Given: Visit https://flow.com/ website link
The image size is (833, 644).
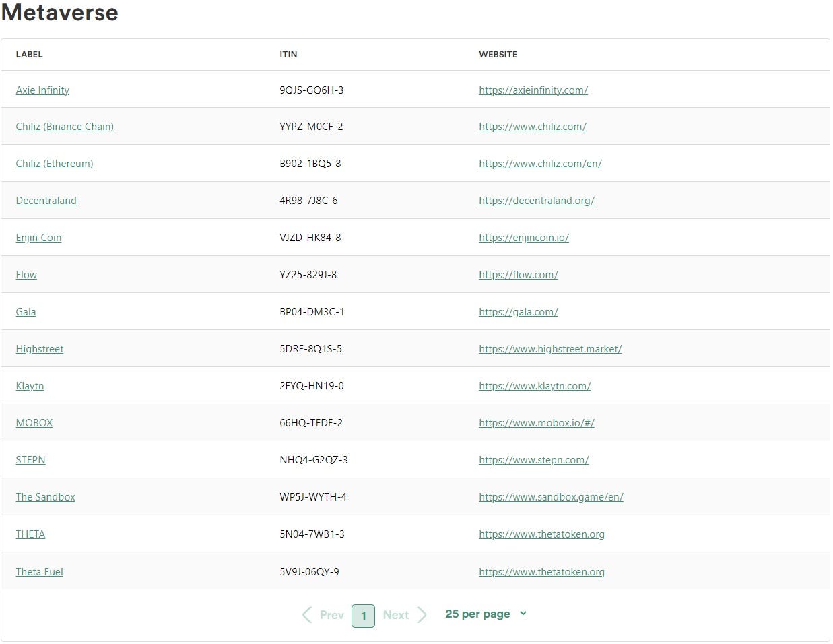Looking at the screenshot, I should point(519,275).
